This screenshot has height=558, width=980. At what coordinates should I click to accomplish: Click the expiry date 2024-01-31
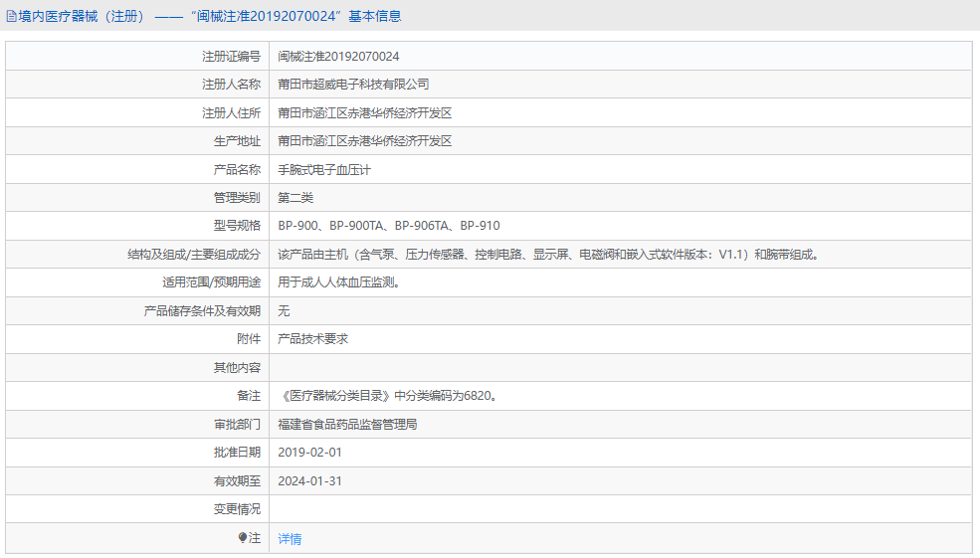click(310, 480)
